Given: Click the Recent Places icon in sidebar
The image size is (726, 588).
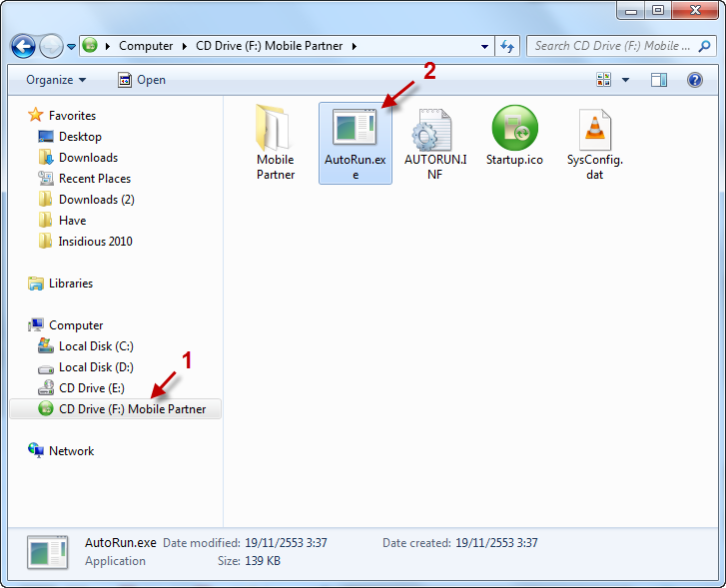Looking at the screenshot, I should [45, 178].
